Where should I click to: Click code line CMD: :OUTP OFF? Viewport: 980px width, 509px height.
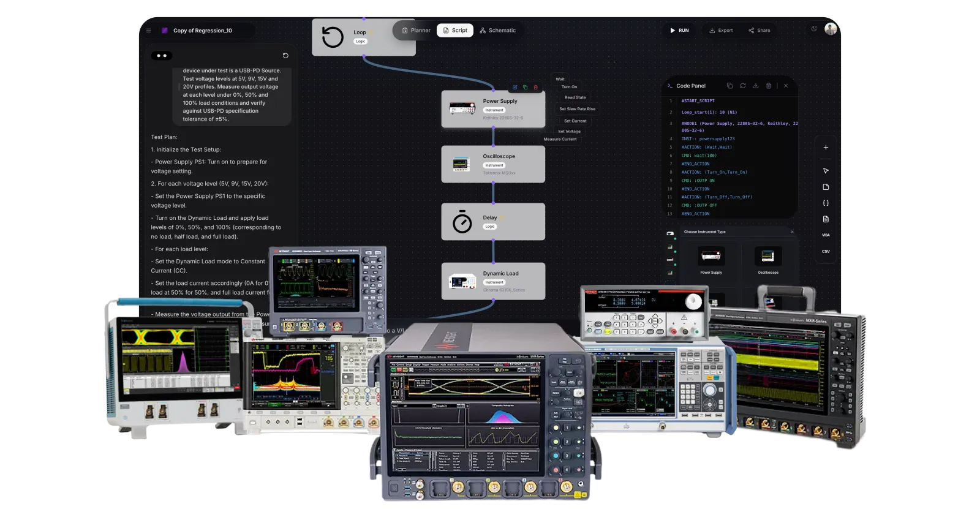tap(699, 206)
